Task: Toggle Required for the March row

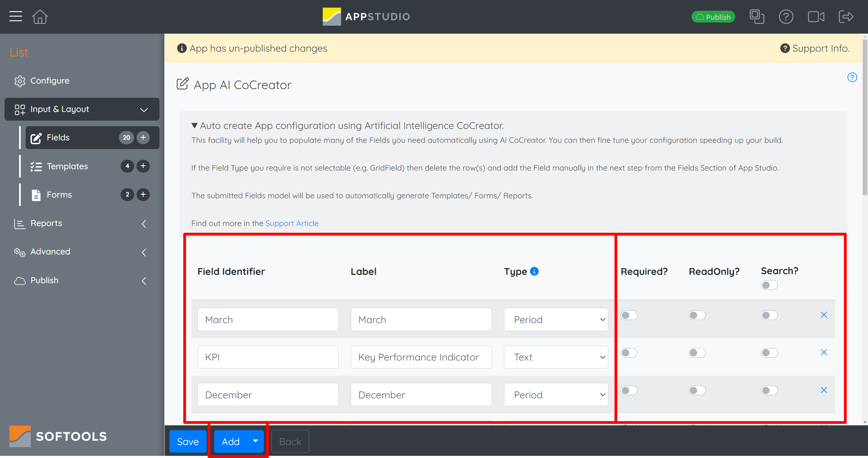Action: point(629,315)
